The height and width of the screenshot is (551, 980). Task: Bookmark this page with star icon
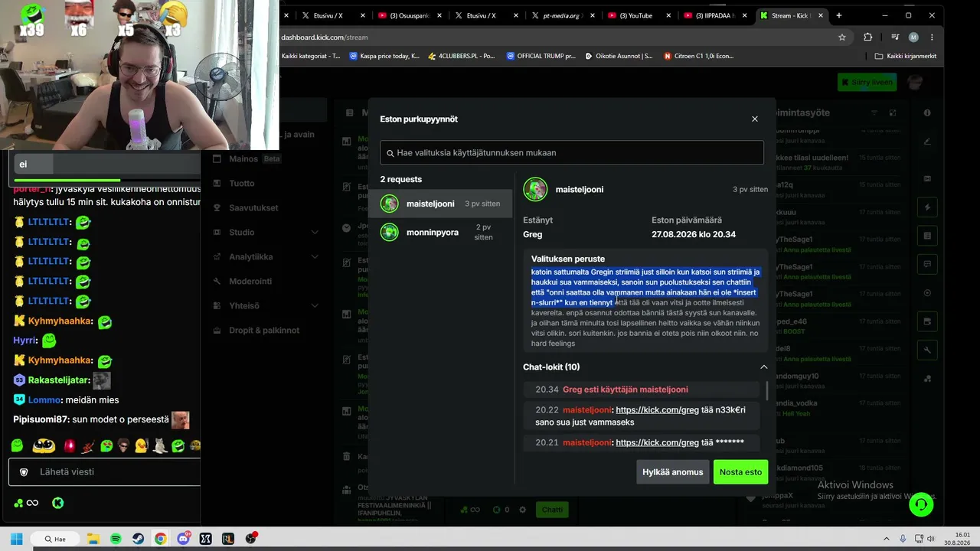pos(842,37)
